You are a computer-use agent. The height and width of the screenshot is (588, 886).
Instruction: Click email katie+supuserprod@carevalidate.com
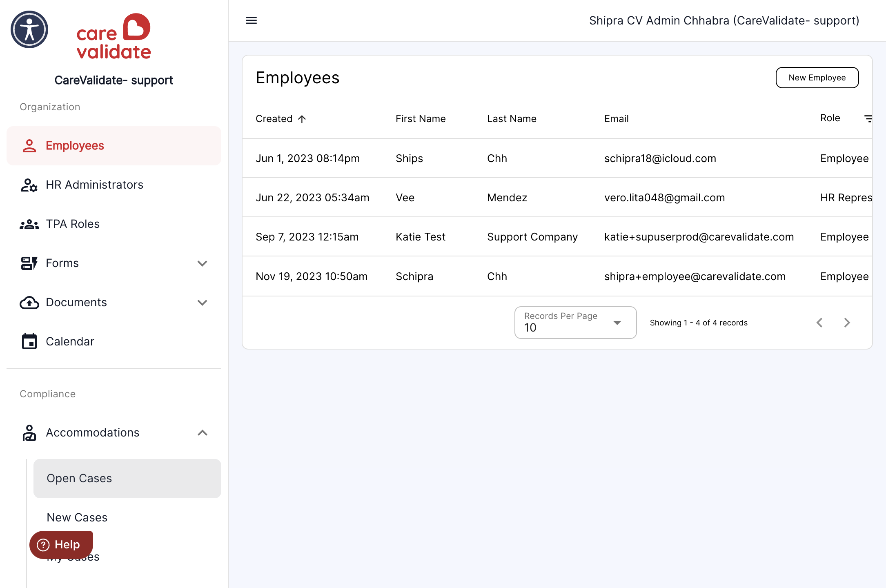[699, 237]
